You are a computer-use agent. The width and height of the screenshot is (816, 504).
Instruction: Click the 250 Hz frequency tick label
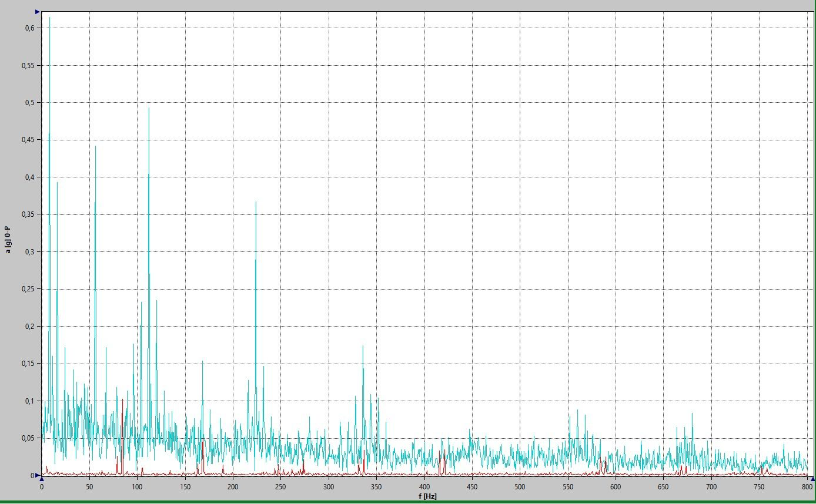tap(280, 487)
